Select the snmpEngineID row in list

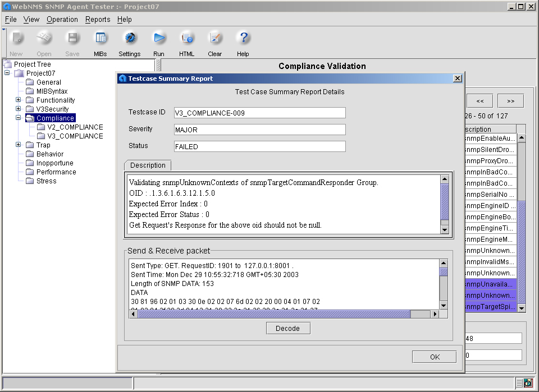tap(491, 206)
